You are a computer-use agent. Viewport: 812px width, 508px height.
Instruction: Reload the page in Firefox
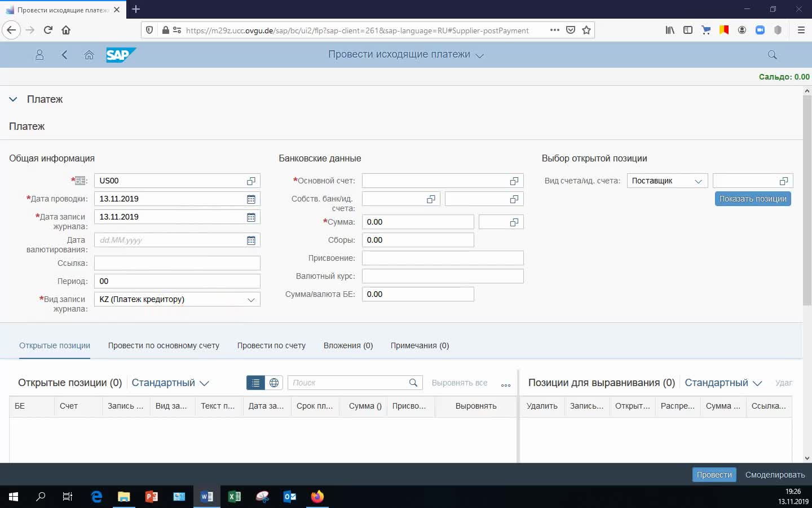point(48,30)
